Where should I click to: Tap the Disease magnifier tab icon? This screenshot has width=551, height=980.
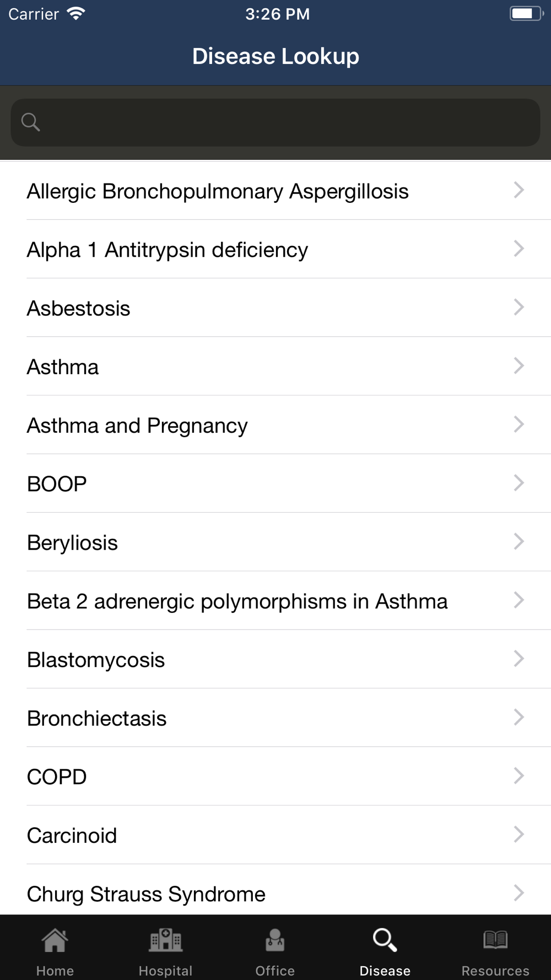point(385,940)
